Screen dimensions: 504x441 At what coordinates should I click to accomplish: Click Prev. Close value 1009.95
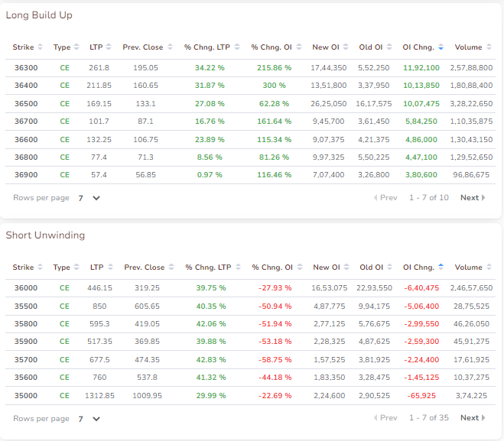pyautogui.click(x=147, y=396)
